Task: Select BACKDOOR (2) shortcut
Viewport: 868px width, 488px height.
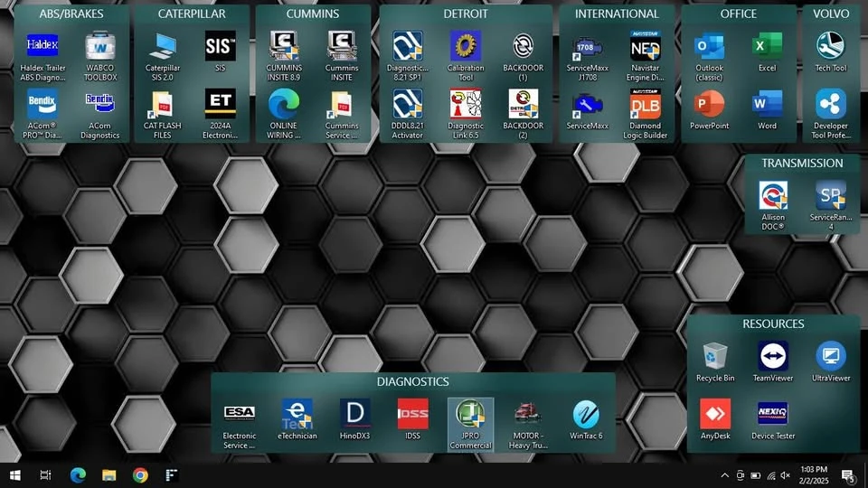Action: pyautogui.click(x=524, y=114)
